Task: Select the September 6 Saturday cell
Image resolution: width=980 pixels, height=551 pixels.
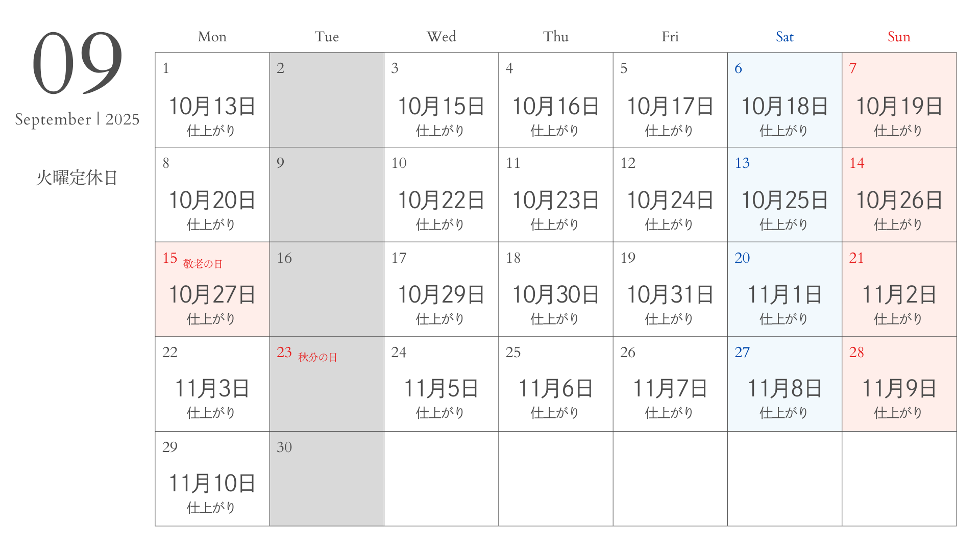Action: point(785,100)
